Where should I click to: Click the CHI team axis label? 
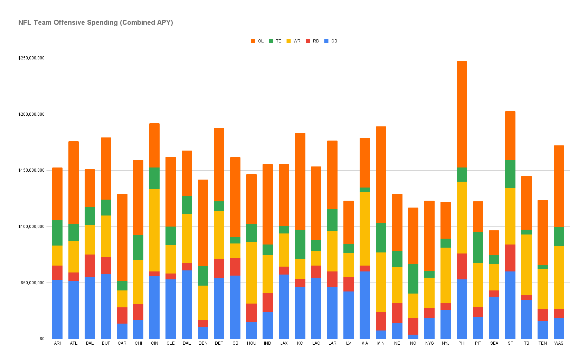point(138,343)
